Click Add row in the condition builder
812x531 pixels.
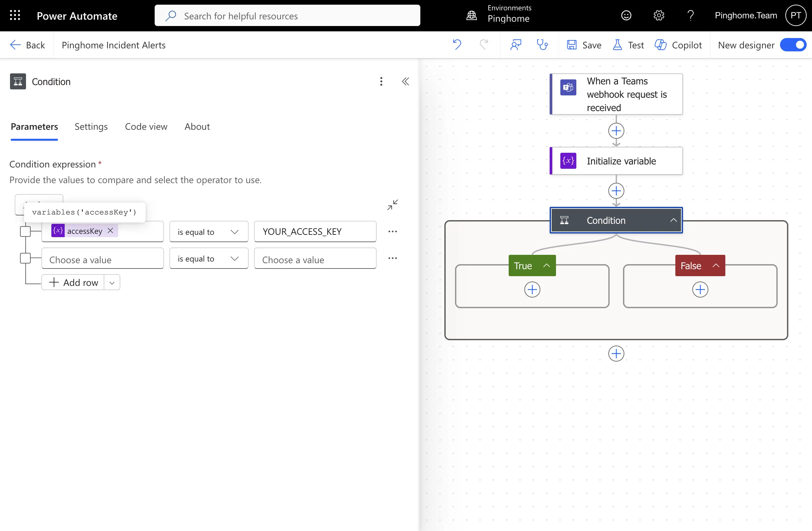(x=73, y=282)
